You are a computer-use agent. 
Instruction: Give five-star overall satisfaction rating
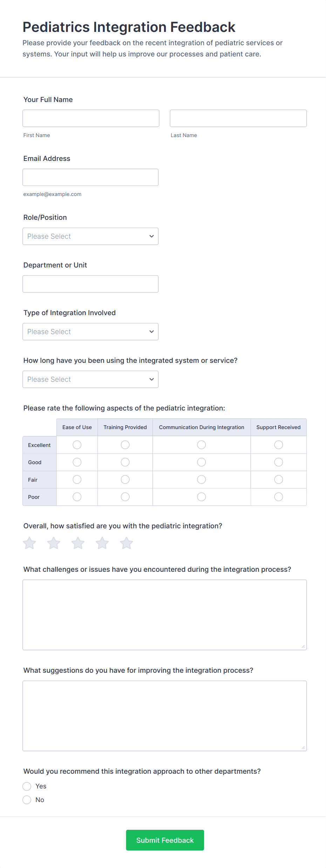point(126,543)
